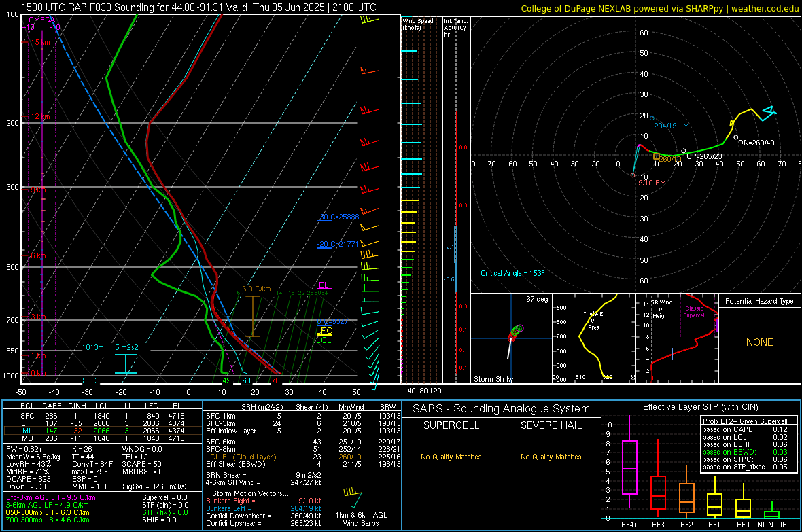Click the Potential Hazard Type header

click(x=760, y=301)
